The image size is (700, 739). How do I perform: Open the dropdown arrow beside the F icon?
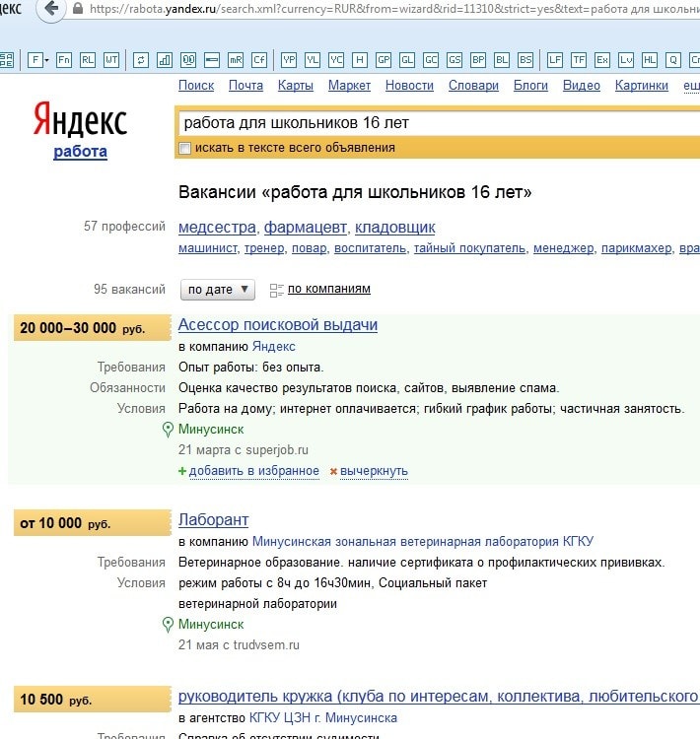[x=46, y=60]
